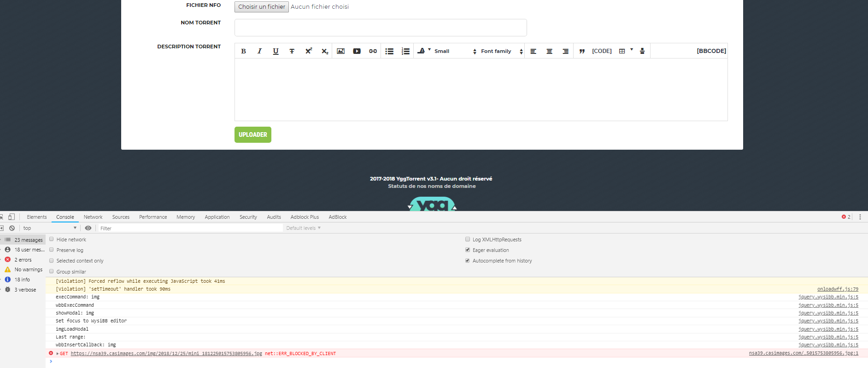The image size is (868, 368).
Task: Click the strikethrough text icon
Action: coord(292,51)
